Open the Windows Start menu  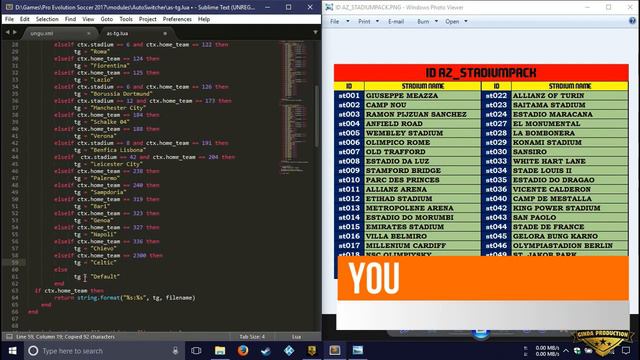12,351
